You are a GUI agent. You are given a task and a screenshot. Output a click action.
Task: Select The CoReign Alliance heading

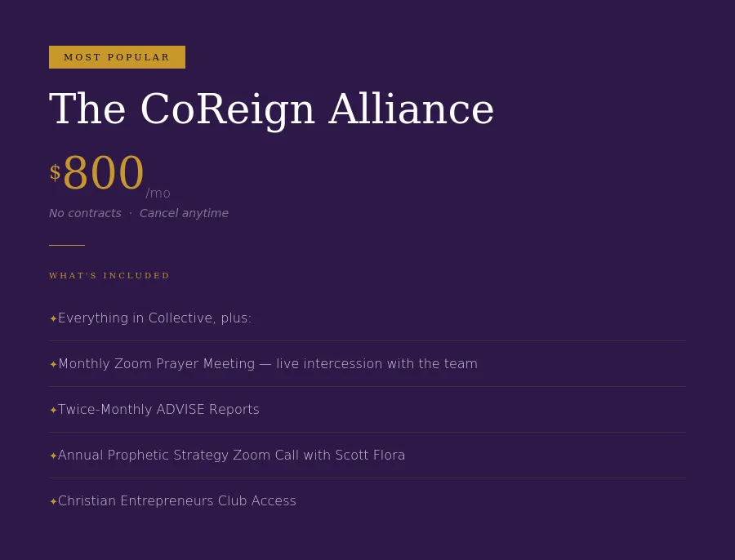coord(271,109)
